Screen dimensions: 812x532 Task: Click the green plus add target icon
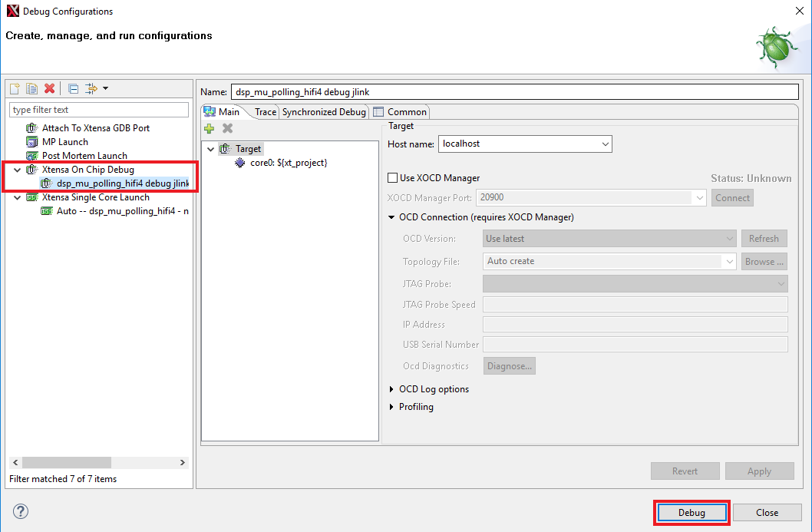(x=209, y=128)
